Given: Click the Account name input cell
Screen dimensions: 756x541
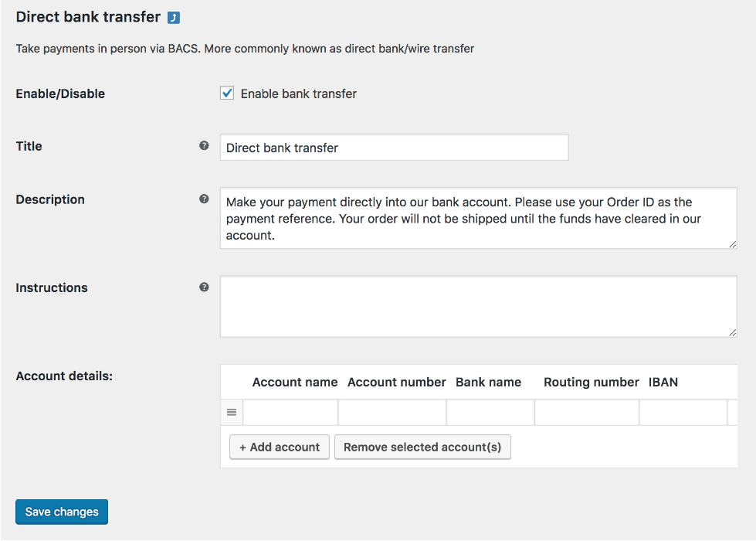Looking at the screenshot, I should [x=290, y=412].
